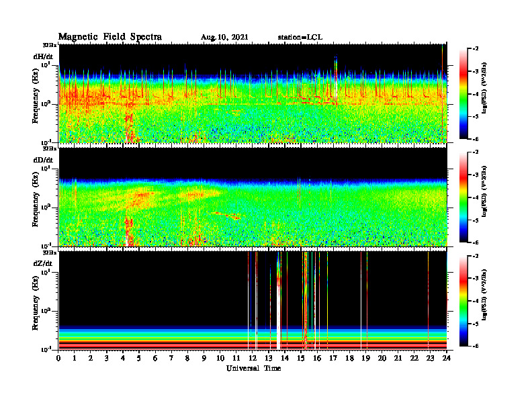Click the '-3' tick on dZ/dt color bar
532x411 pixels.
coord(476,278)
